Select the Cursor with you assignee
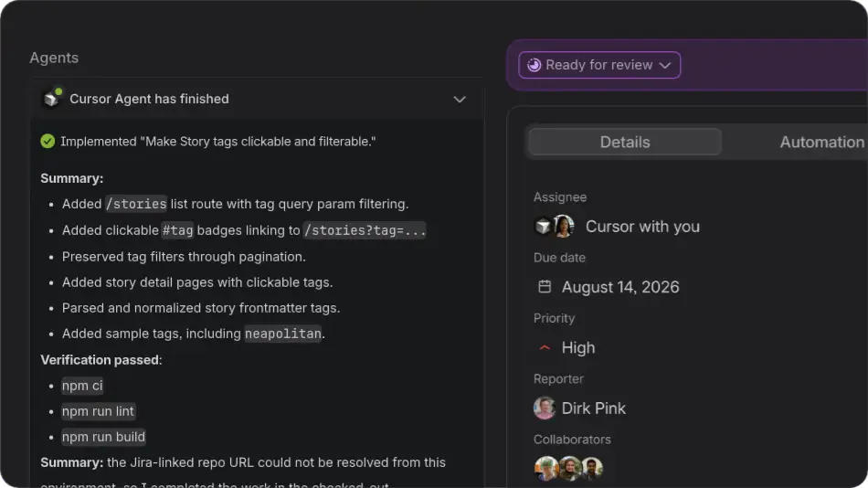This screenshot has width=868, height=488. coord(642,227)
